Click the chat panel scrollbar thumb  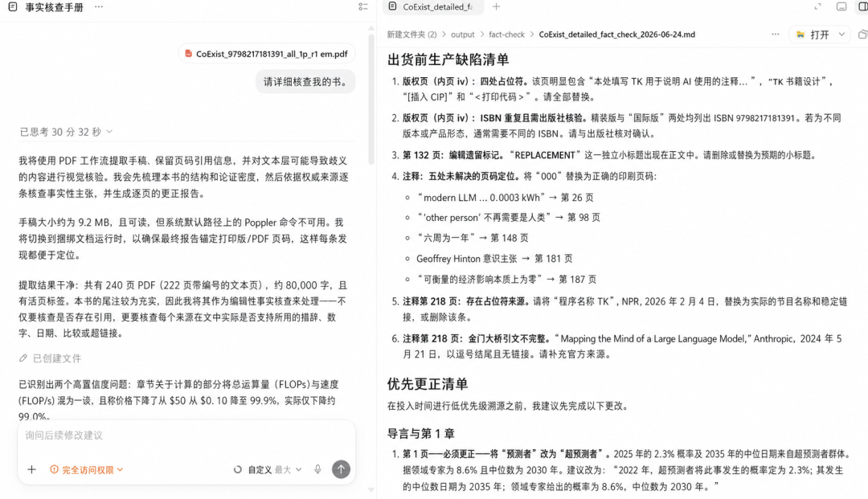tap(371, 99)
